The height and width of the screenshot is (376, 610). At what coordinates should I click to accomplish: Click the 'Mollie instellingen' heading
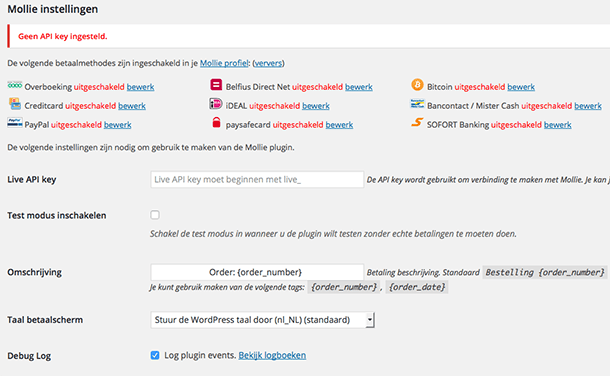click(x=53, y=9)
